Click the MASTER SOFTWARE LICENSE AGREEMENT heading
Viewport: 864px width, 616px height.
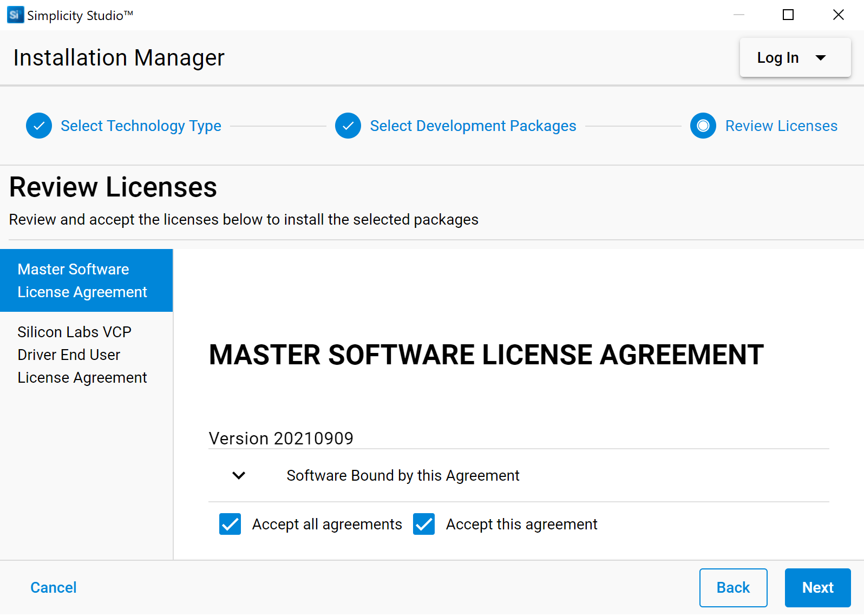486,355
